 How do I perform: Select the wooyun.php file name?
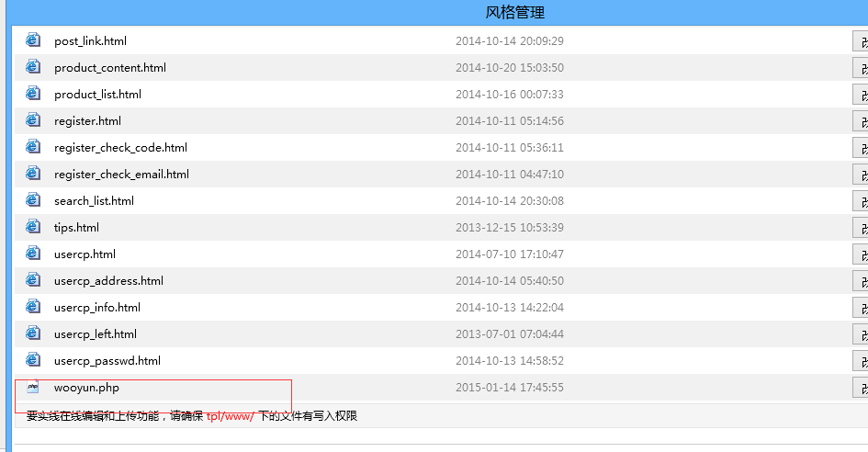tap(86, 388)
